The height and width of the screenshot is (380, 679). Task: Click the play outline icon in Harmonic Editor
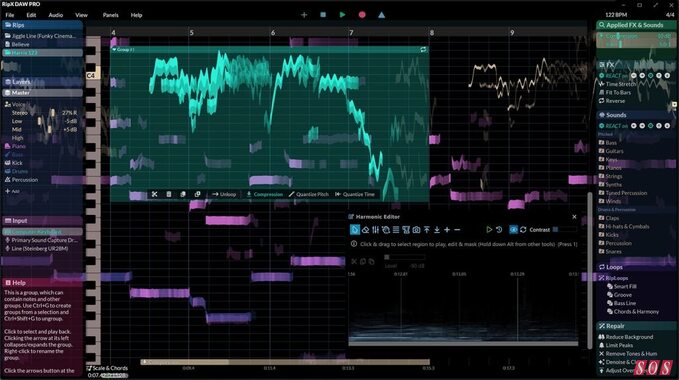[x=489, y=230]
